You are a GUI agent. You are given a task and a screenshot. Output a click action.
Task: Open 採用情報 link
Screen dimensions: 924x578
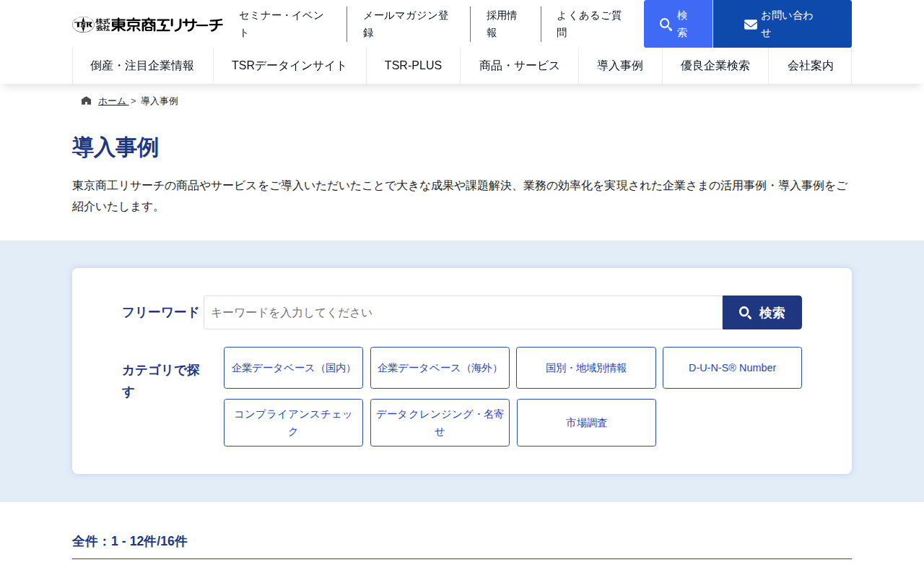505,24
